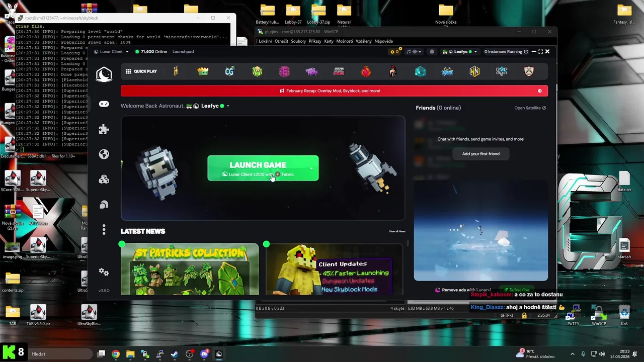Open the Označit menu in WinSCP
Image resolution: width=644 pixels, height=362 pixels.
281,41
